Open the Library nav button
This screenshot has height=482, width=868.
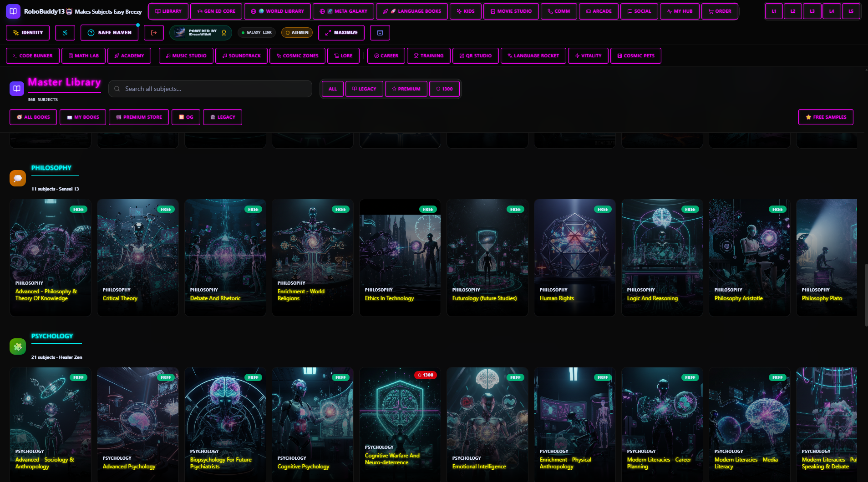168,11
